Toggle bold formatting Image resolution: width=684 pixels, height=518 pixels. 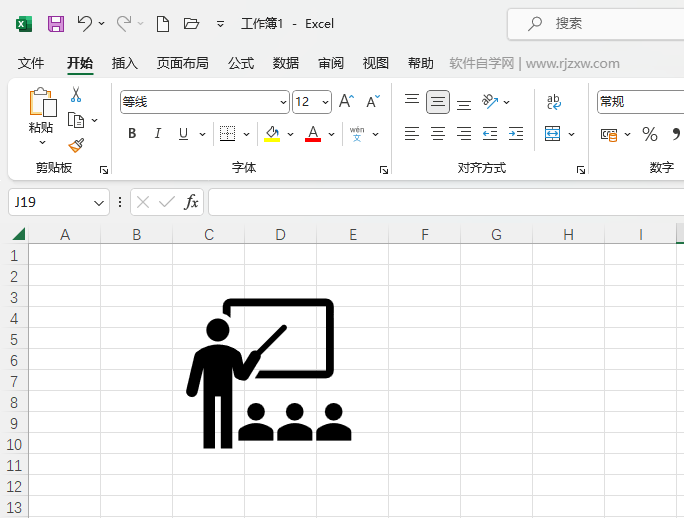click(132, 134)
